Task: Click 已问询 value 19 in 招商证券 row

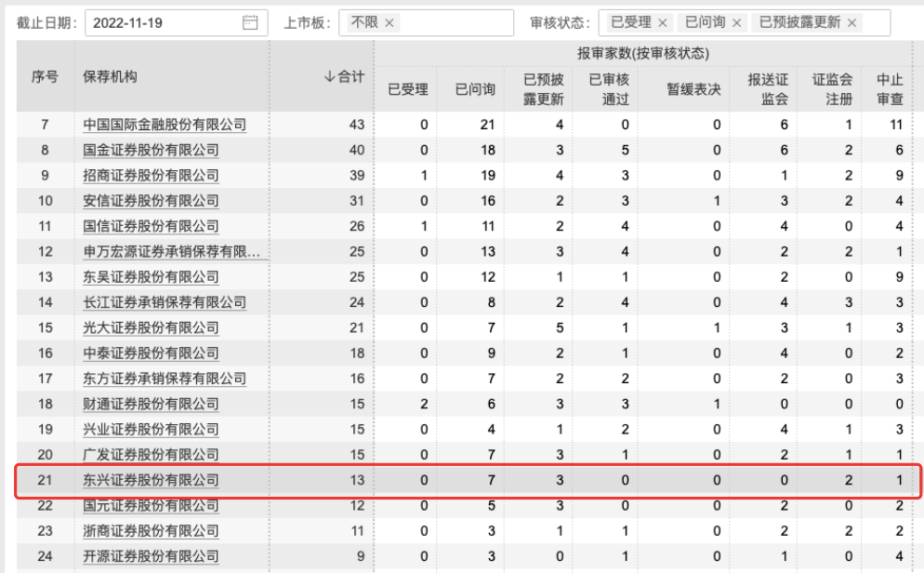Action: coord(487,175)
